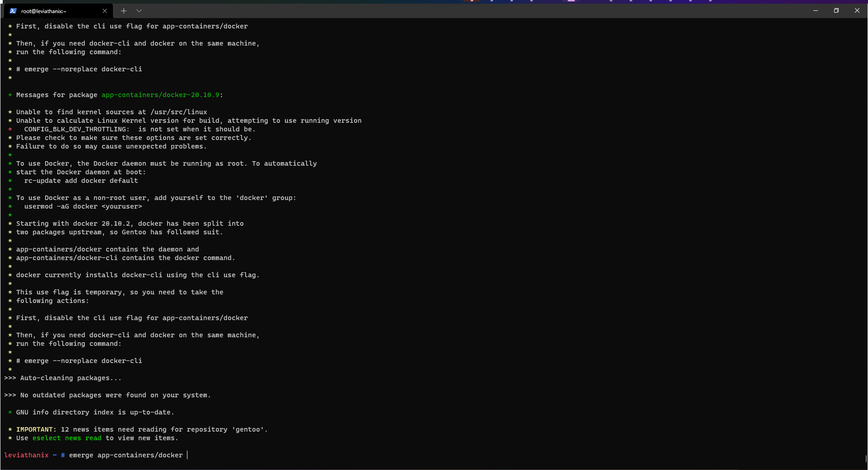Click the red leviathanix prompt text
Screen dimensions: 868x470
pyautogui.click(x=26, y=455)
